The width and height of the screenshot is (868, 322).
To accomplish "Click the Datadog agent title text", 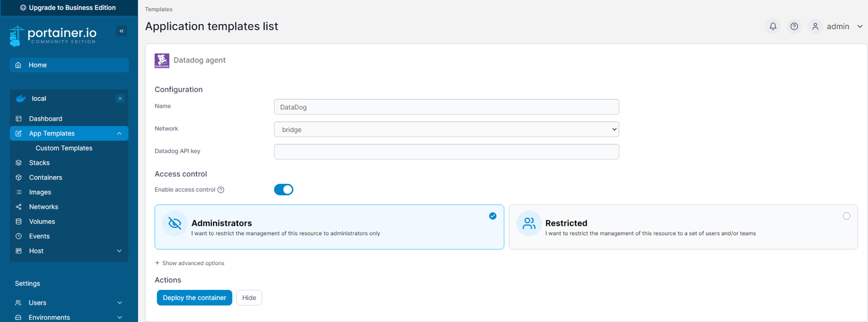I will click(199, 60).
